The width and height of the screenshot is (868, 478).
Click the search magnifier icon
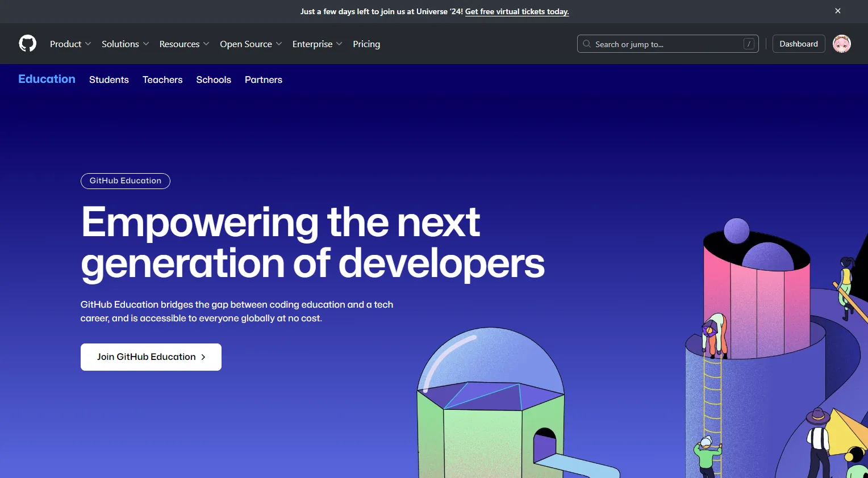587,44
